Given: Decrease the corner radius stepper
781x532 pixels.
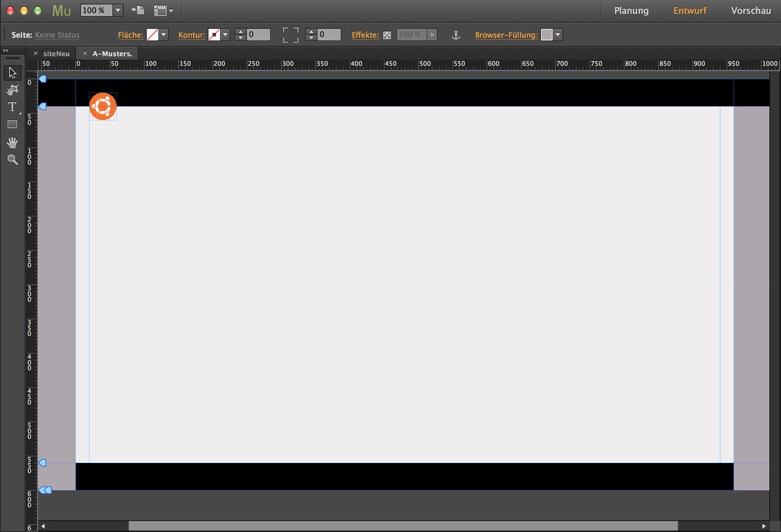Looking at the screenshot, I should [311, 38].
